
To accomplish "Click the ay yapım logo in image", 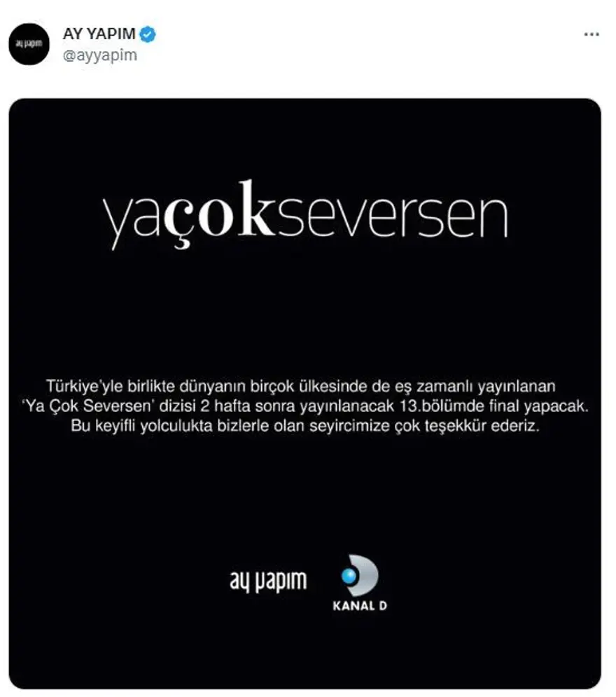I will pyautogui.click(x=268, y=581).
